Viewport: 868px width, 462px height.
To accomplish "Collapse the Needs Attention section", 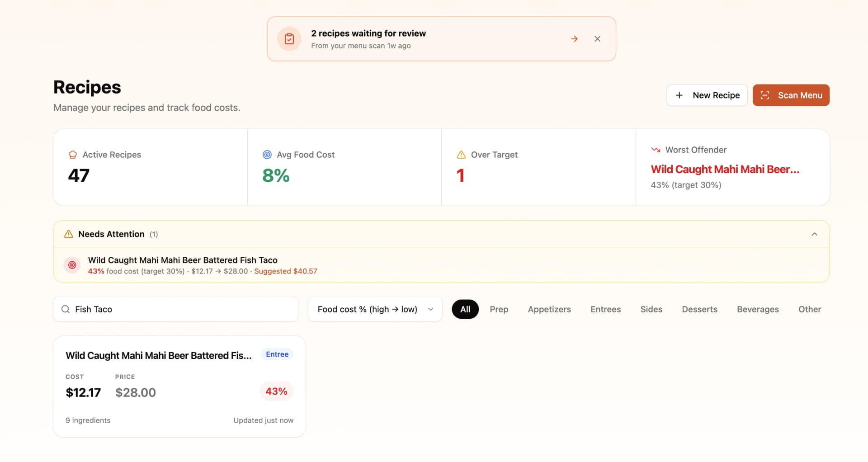I will coord(815,234).
